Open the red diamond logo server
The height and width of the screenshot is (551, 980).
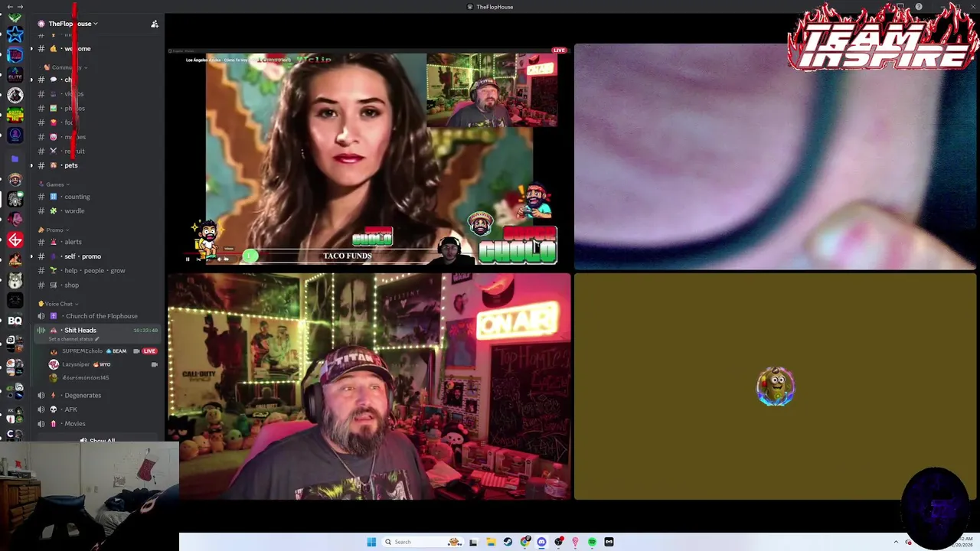pyautogui.click(x=15, y=240)
